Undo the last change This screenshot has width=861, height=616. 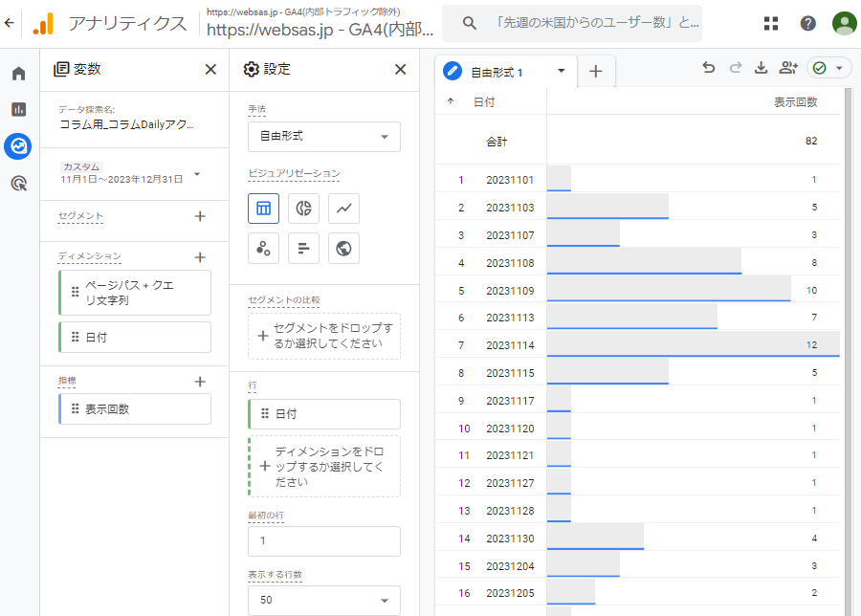pyautogui.click(x=709, y=68)
